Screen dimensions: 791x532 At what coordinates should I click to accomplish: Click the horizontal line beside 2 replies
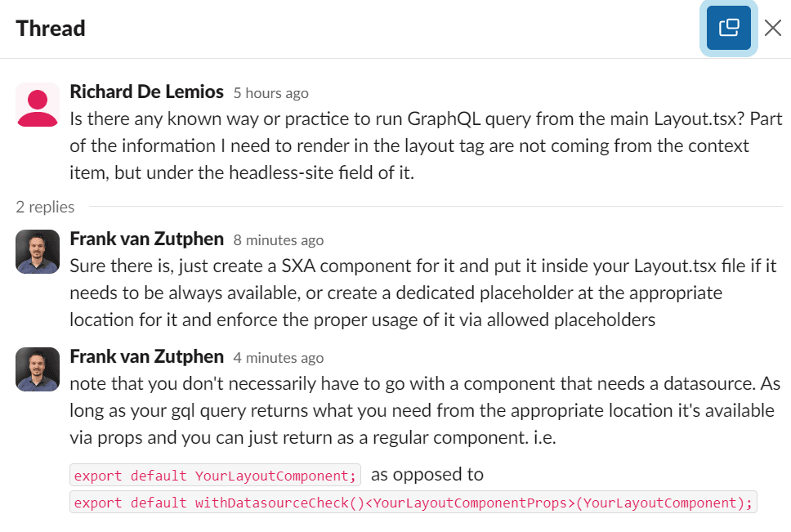coord(436,206)
